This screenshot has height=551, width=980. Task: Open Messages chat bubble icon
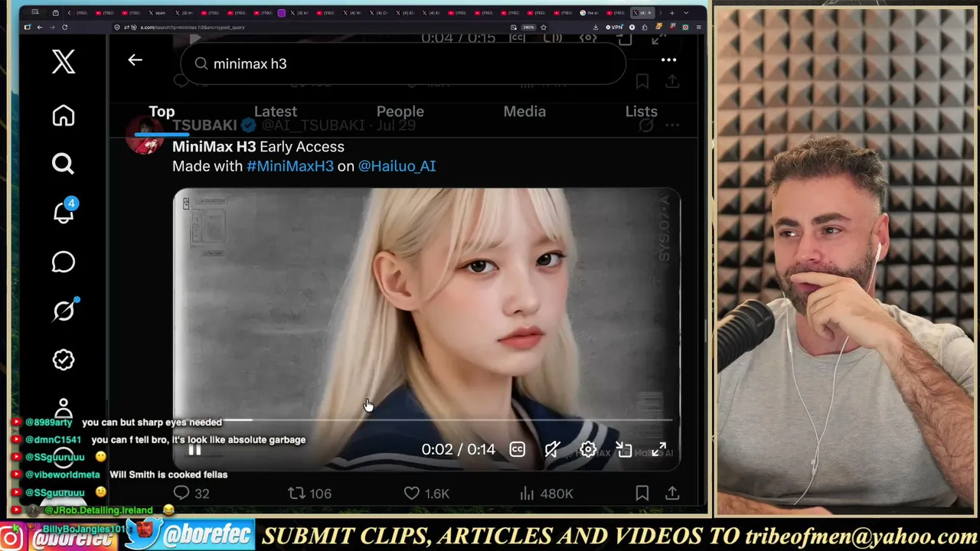pyautogui.click(x=64, y=262)
